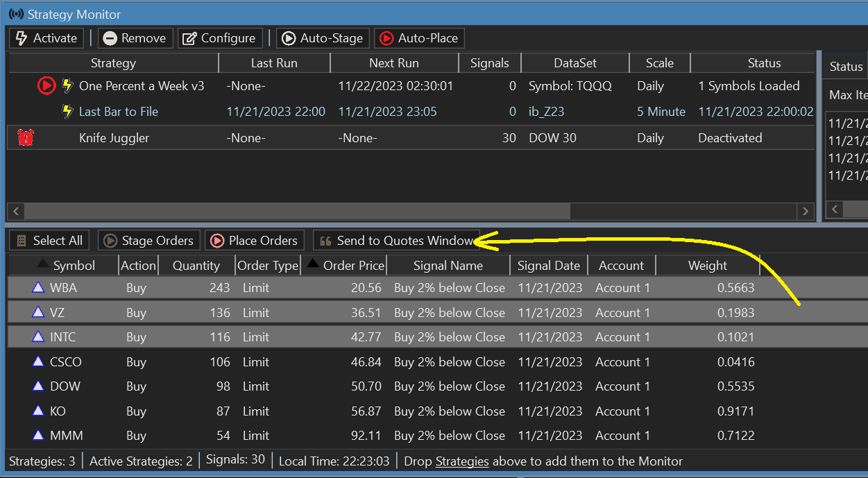
Task: Click the lightning bolt icon beside One Percent a Week v3
Action: point(67,86)
